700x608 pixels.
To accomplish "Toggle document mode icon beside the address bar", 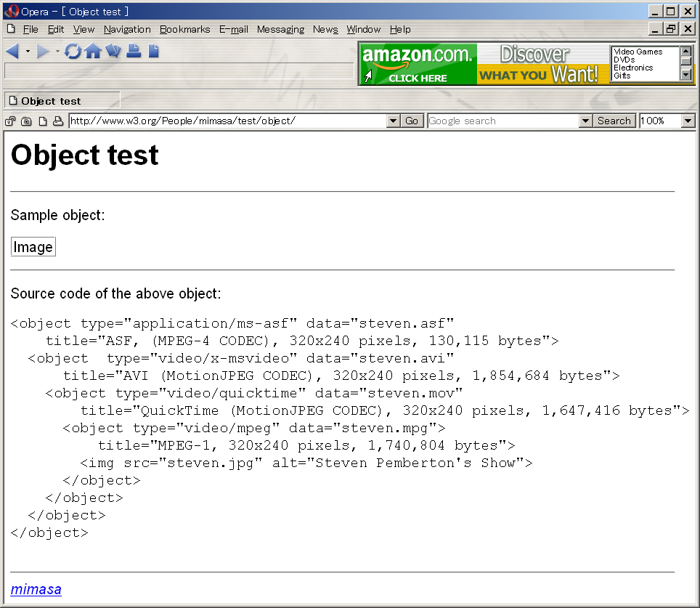I will coord(43,121).
